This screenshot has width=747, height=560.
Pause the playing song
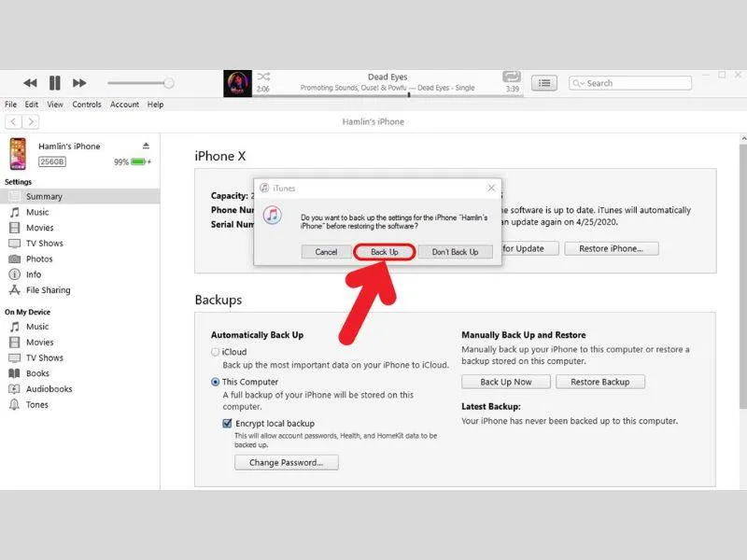point(55,83)
